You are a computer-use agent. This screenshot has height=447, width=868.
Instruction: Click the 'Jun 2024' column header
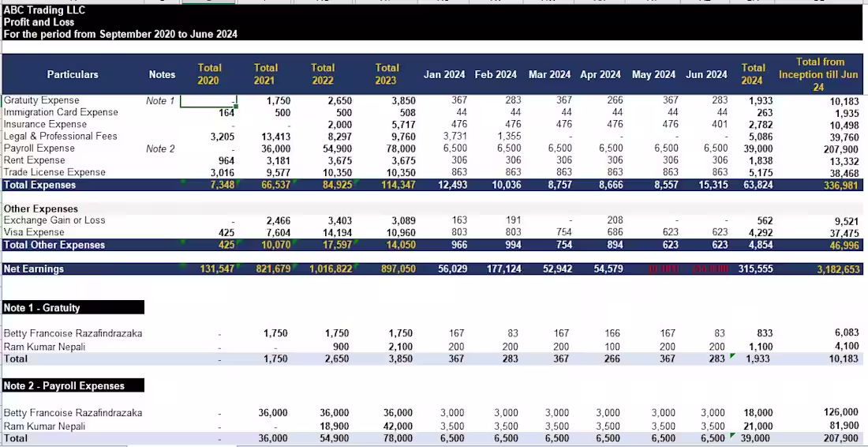706,74
